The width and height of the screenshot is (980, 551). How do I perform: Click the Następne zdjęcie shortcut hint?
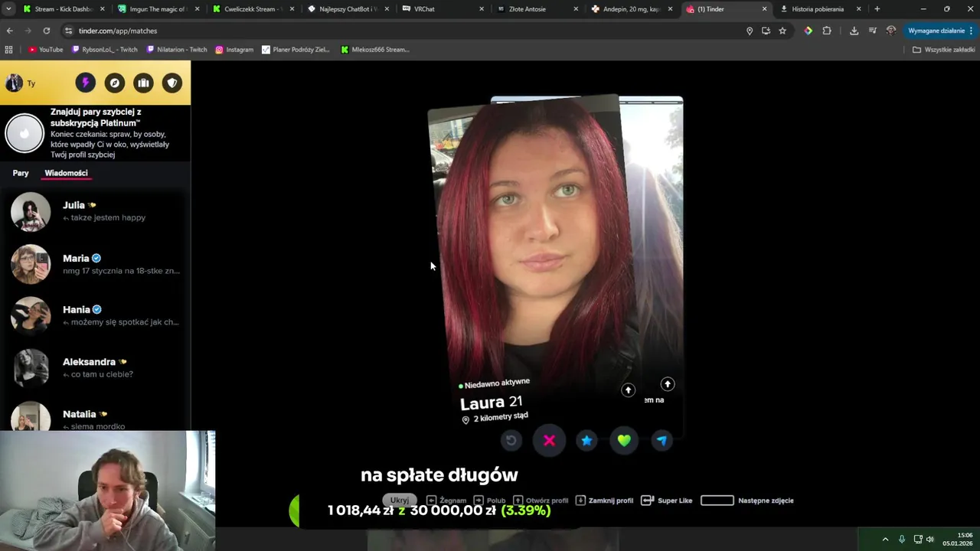tap(747, 500)
